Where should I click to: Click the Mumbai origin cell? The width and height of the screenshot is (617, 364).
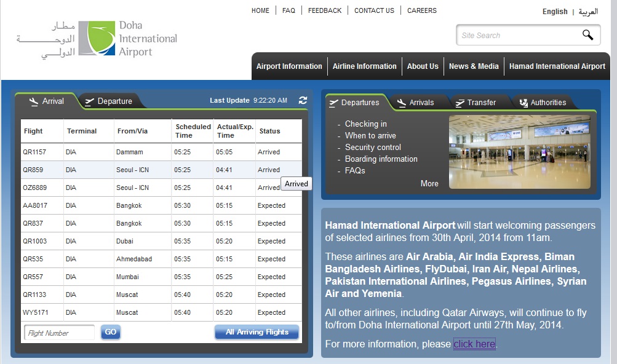tap(127, 277)
